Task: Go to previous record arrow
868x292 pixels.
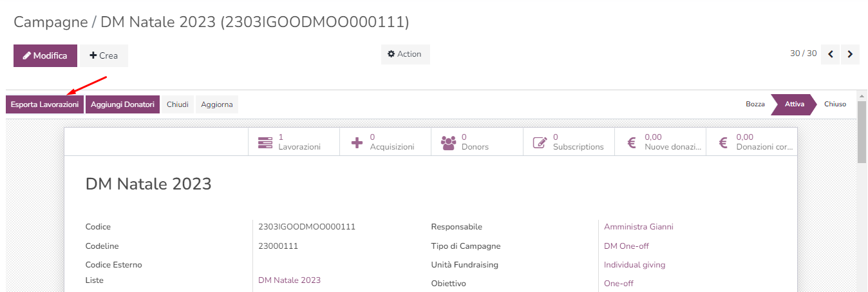Action: tap(831, 54)
